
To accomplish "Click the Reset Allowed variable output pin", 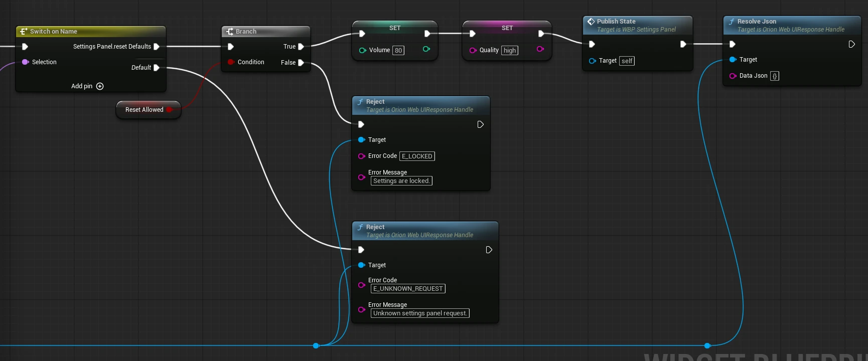I will click(x=170, y=110).
